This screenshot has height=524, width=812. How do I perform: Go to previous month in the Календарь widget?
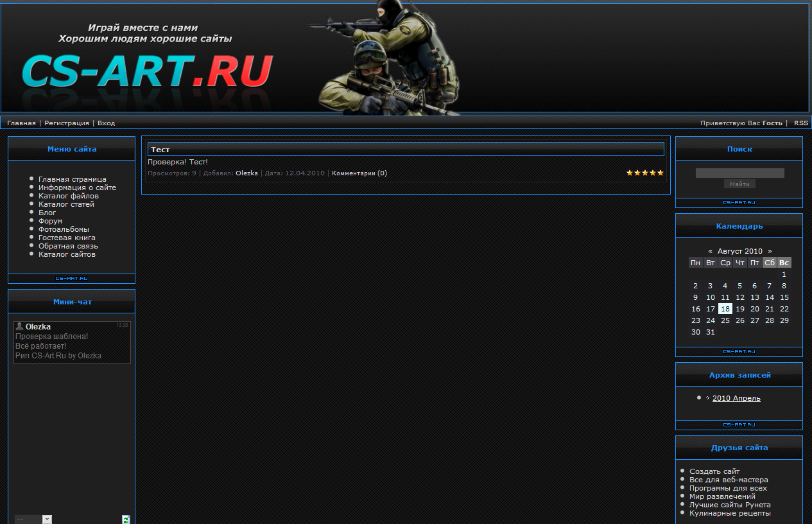coord(710,250)
